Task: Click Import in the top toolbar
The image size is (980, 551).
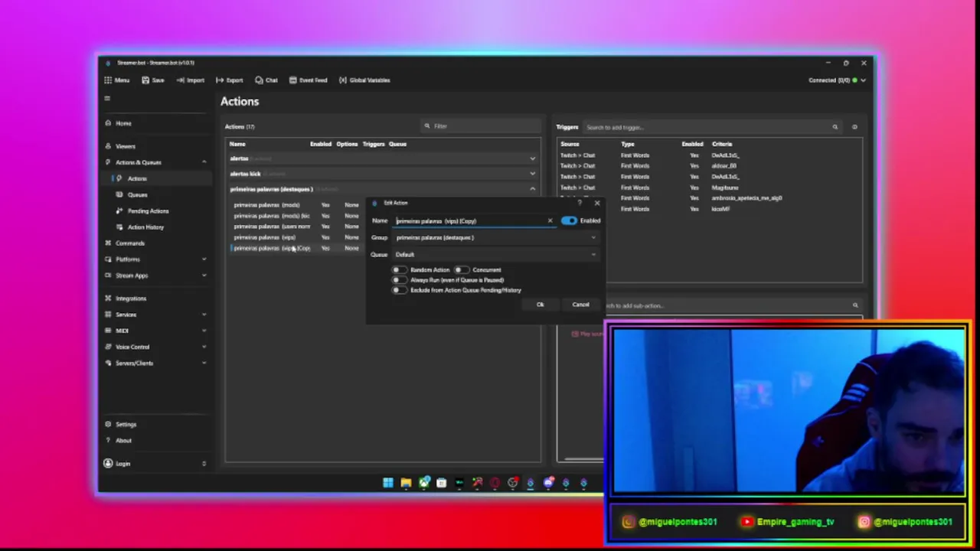Action: pos(191,80)
